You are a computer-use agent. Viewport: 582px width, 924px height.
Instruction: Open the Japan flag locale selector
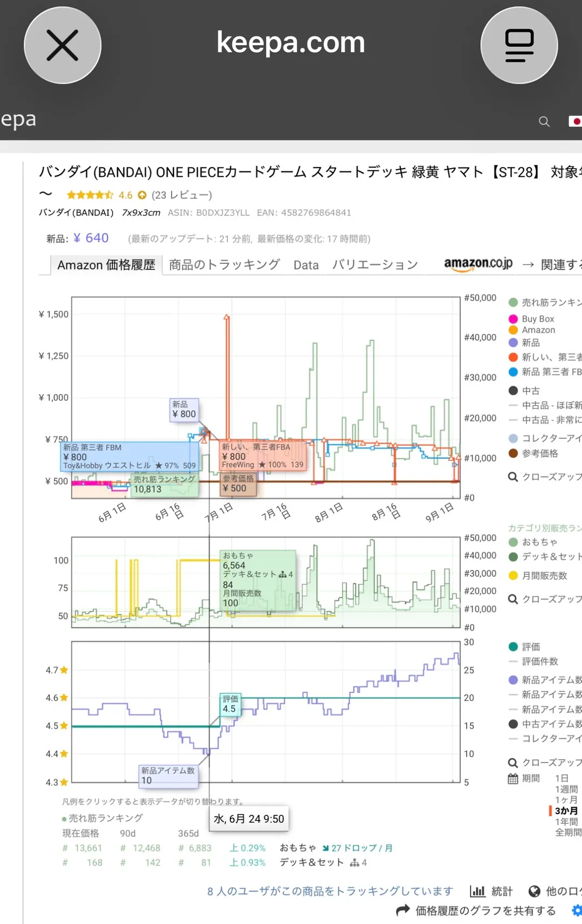(575, 122)
